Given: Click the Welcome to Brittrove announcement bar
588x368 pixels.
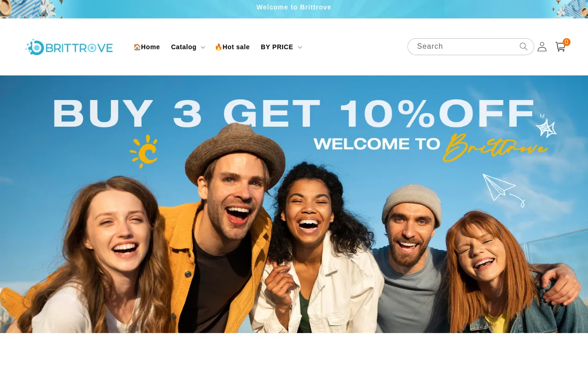Looking at the screenshot, I should click(x=294, y=7).
